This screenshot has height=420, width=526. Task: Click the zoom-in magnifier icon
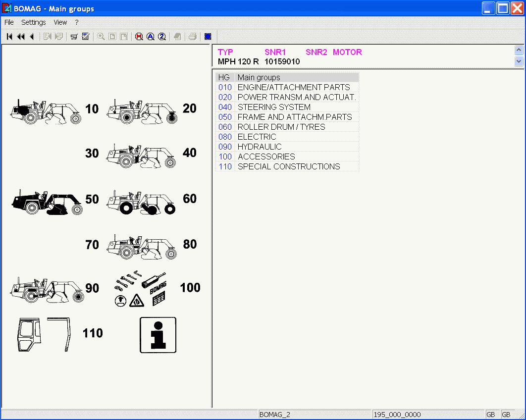(101, 37)
